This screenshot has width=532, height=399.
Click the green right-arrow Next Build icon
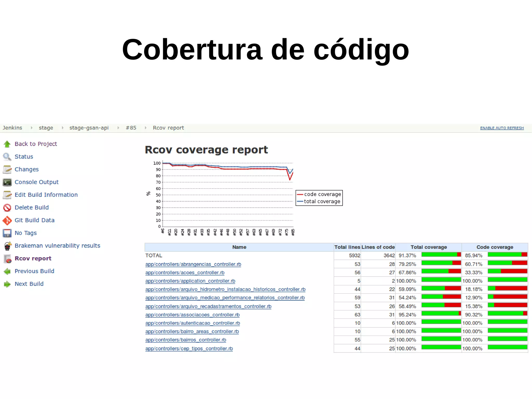[7, 284]
